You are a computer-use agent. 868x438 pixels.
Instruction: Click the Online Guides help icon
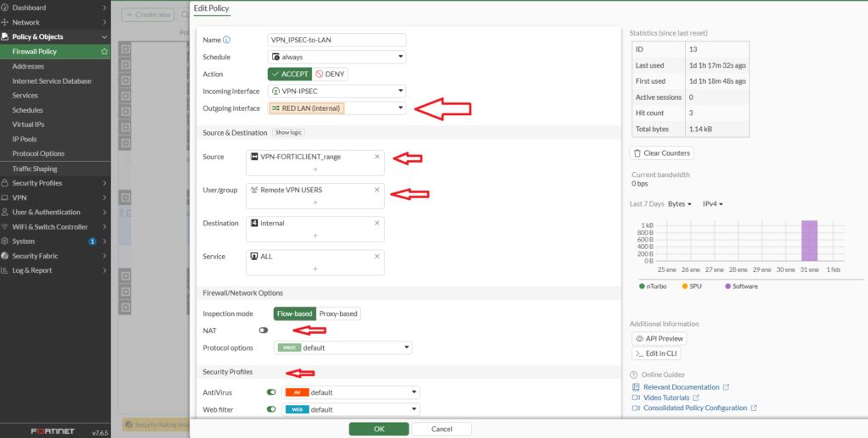click(634, 375)
